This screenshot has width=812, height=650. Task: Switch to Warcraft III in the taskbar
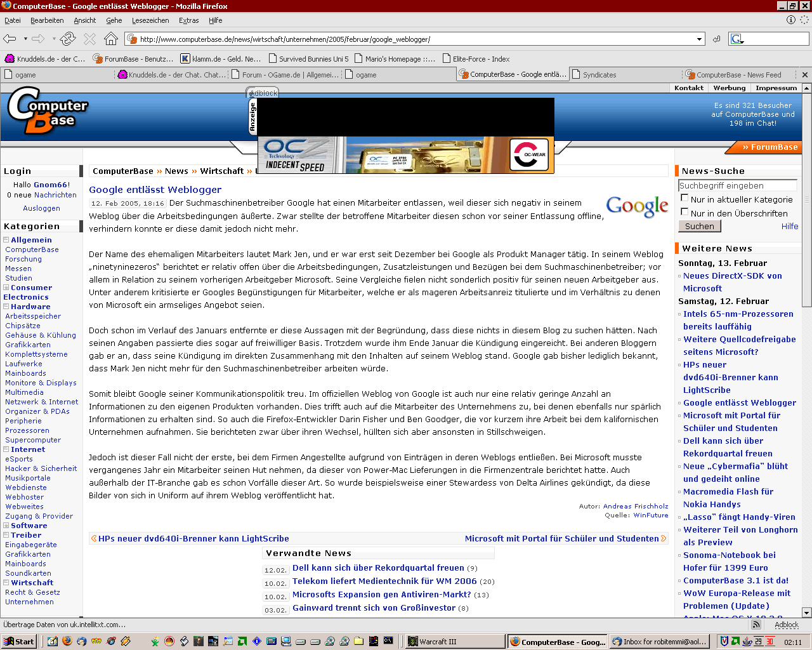(x=455, y=642)
